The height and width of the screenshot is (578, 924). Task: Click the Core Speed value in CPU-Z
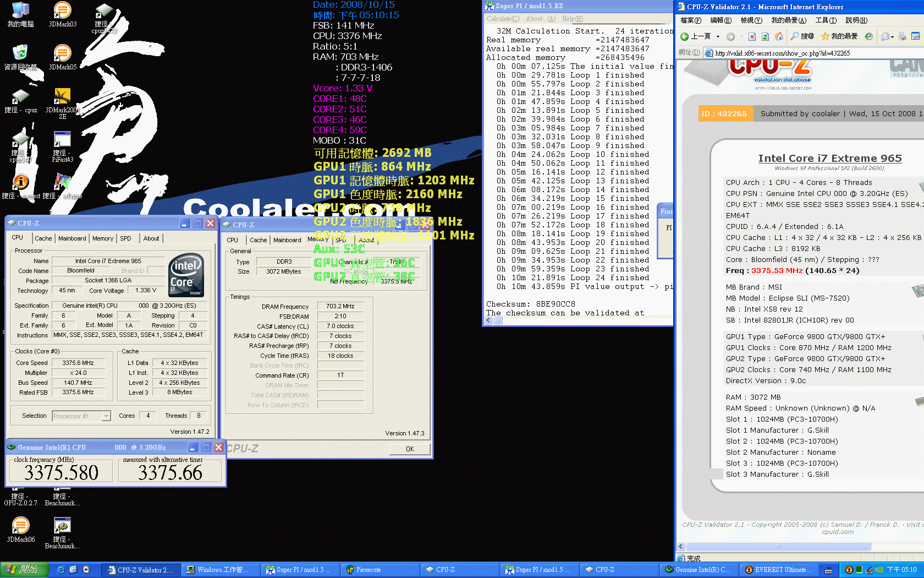click(x=78, y=363)
